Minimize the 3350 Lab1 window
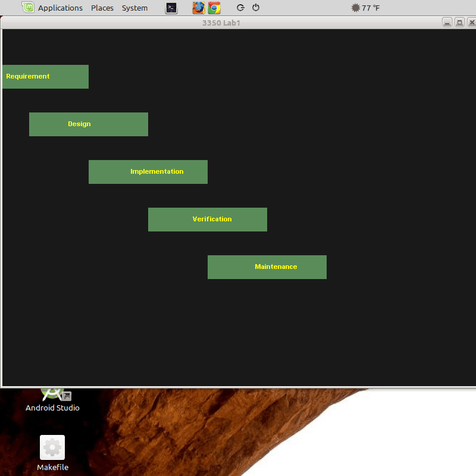This screenshot has width=476, height=476. 447,23
